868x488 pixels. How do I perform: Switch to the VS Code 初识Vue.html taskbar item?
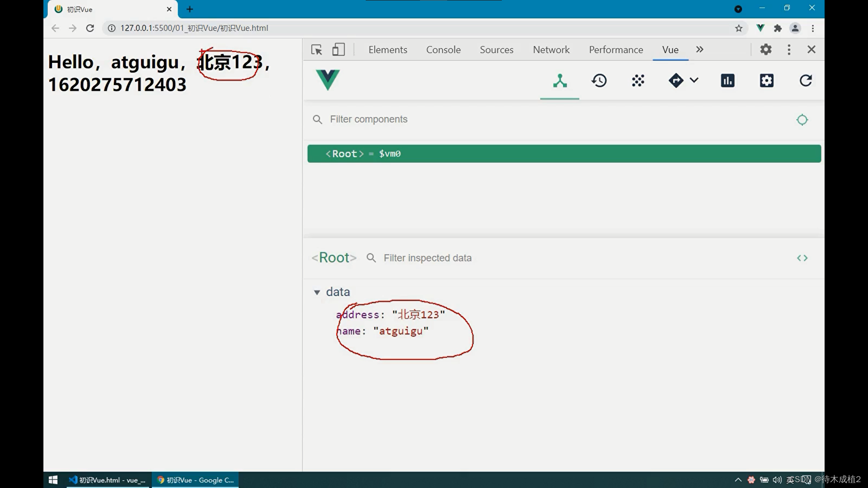(x=107, y=480)
